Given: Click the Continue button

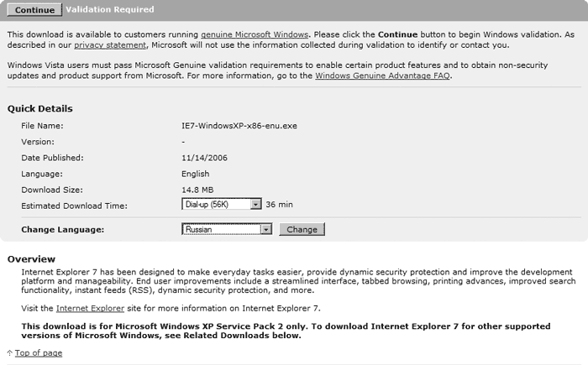Looking at the screenshot, I should click(34, 10).
